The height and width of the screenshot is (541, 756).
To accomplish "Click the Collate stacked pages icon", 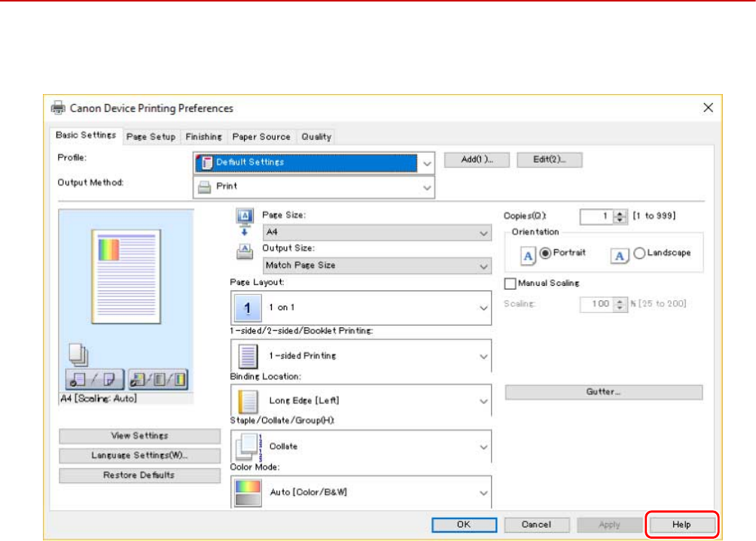I will point(248,447).
